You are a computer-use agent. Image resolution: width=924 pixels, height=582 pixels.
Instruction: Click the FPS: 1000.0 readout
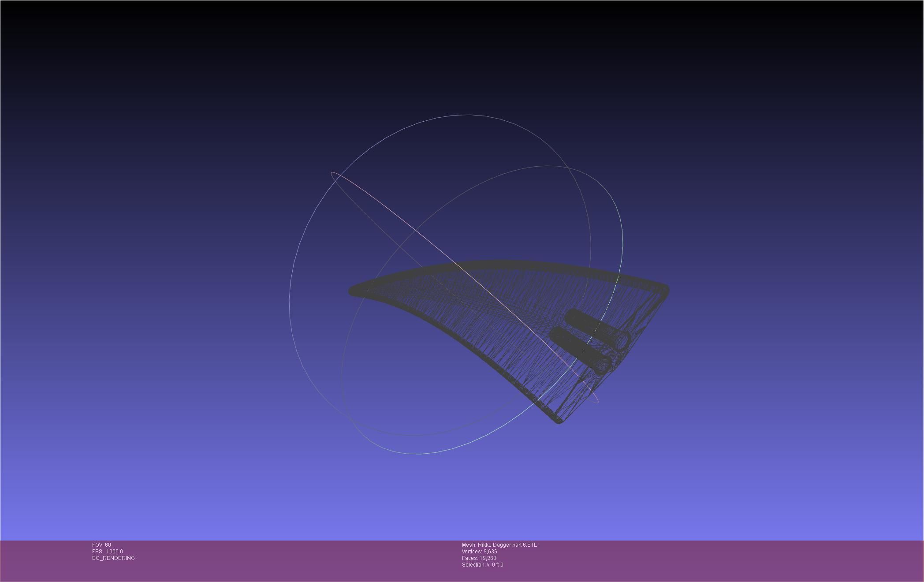point(108,552)
